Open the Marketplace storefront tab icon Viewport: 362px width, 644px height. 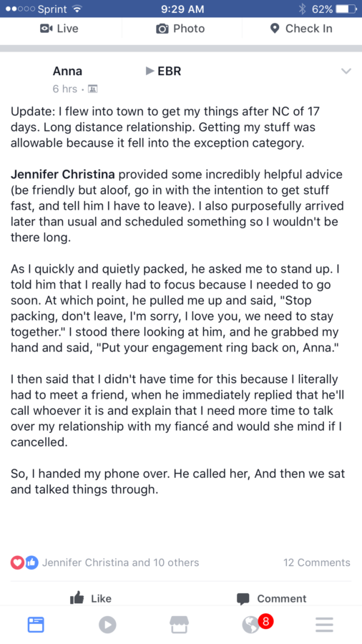[180, 625]
